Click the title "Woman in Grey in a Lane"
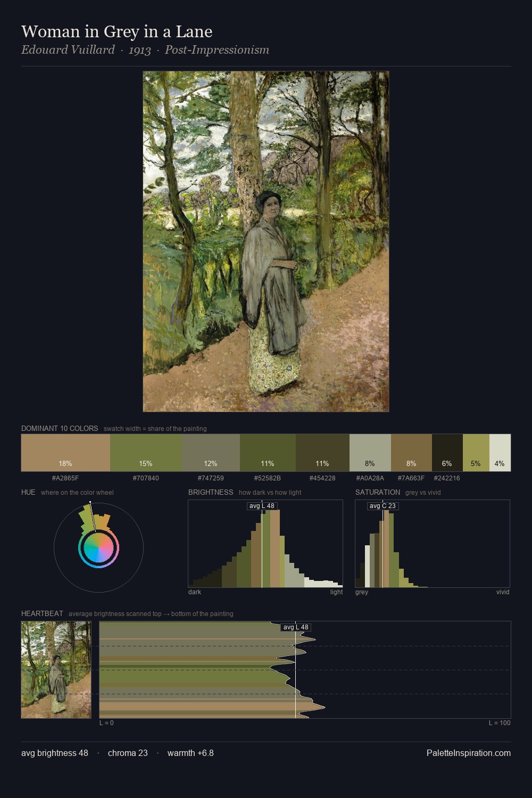 coord(117,32)
